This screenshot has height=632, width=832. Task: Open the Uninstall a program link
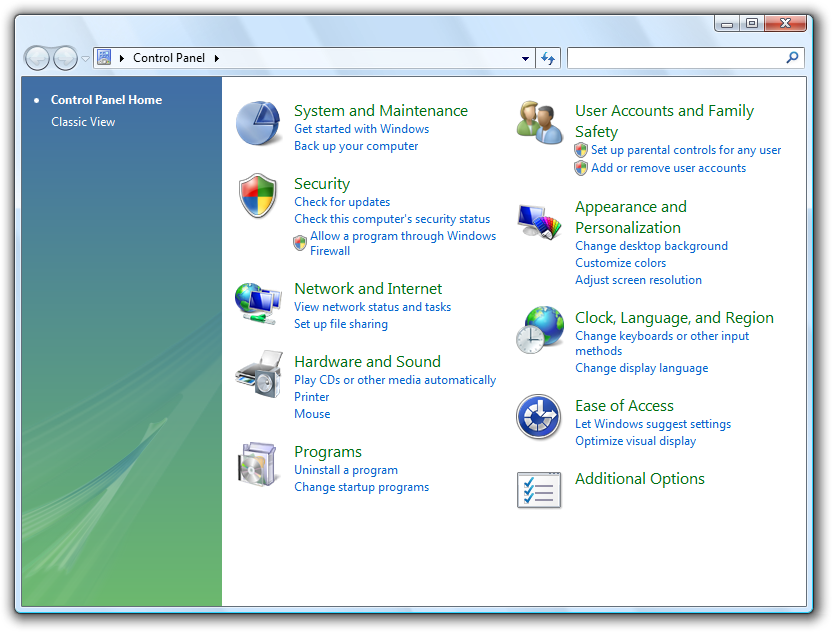346,470
